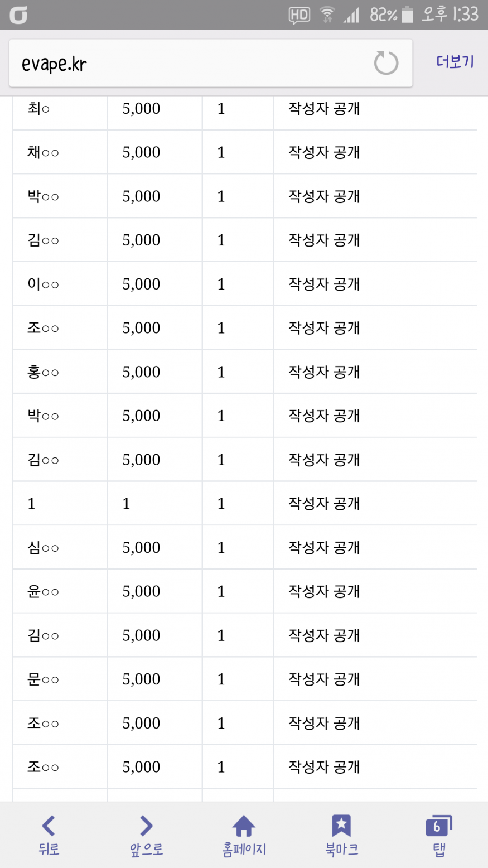
Task: Select the 홍○○ table row name
Action: (43, 372)
